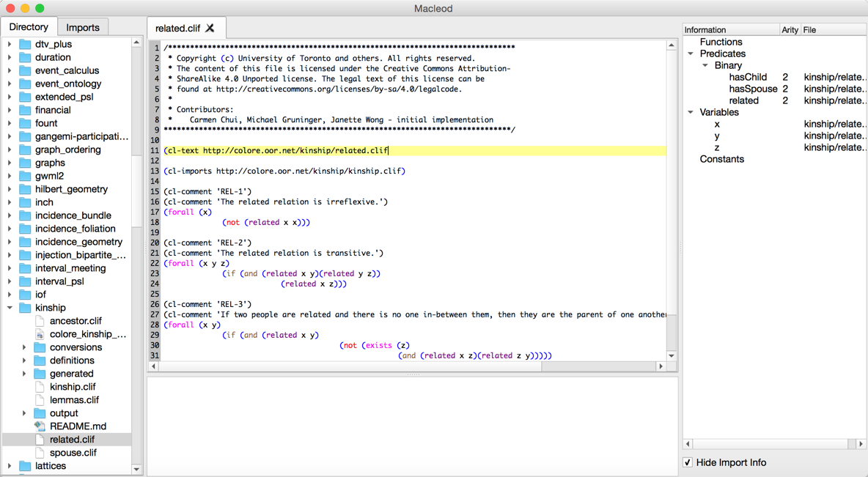868x477 pixels.
Task: Select the Functions item
Action: (721, 42)
